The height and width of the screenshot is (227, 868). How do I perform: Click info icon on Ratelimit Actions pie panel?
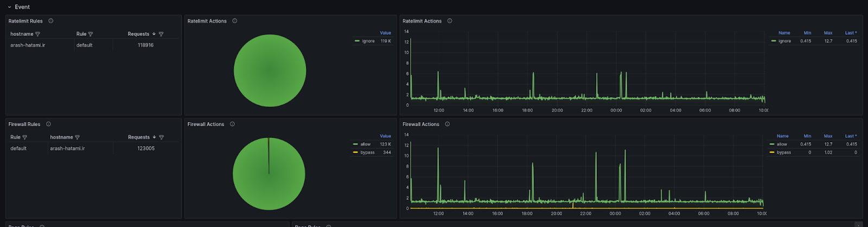coord(235,21)
